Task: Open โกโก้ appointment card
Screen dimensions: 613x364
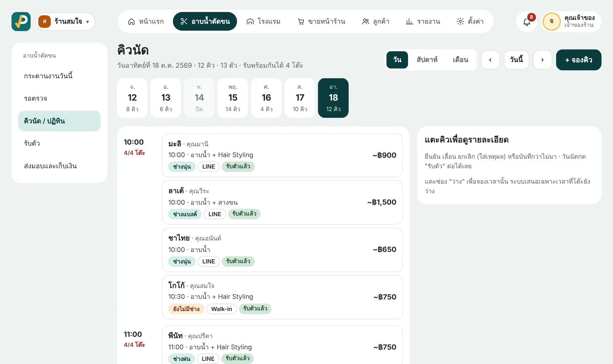Action: click(282, 297)
